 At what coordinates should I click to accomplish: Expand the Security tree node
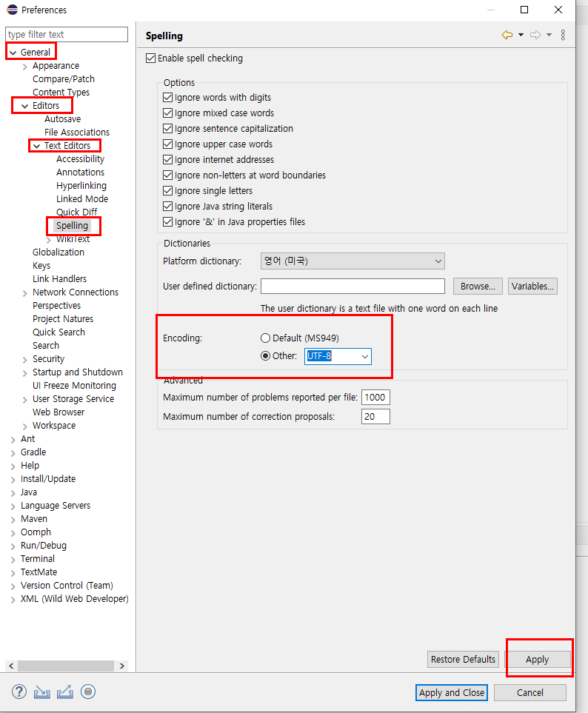(x=24, y=360)
